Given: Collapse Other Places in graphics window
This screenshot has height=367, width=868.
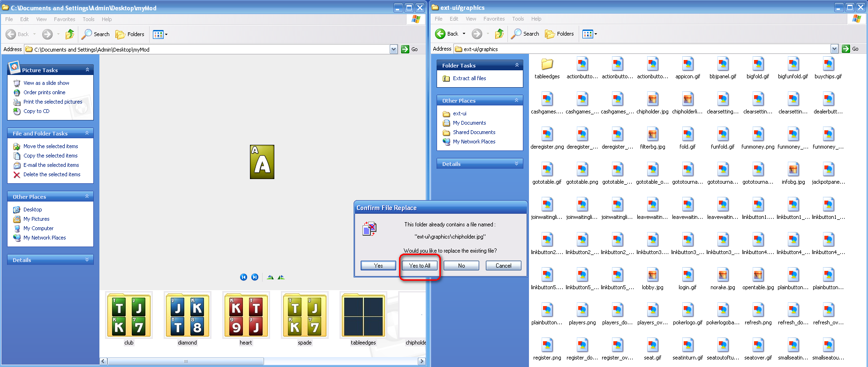Looking at the screenshot, I should pos(516,100).
